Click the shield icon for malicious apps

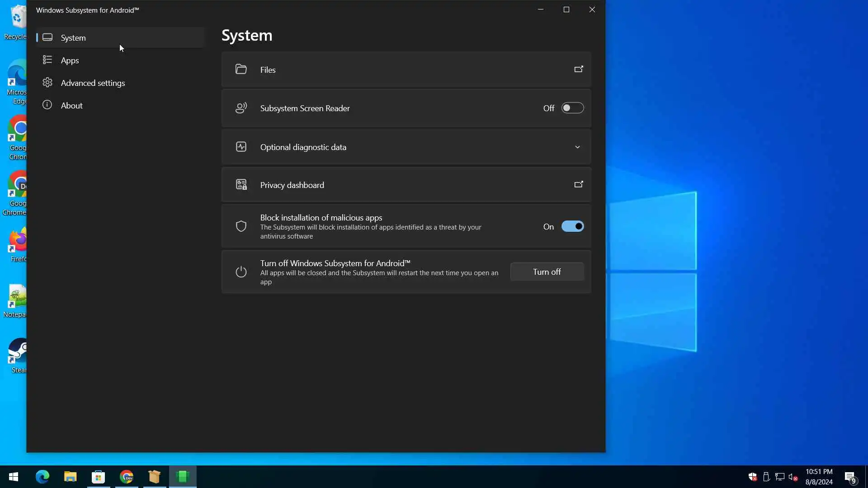[241, 226]
